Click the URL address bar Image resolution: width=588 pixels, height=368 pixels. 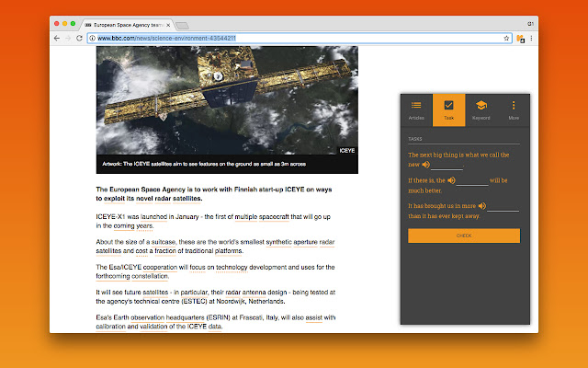[x=300, y=38]
